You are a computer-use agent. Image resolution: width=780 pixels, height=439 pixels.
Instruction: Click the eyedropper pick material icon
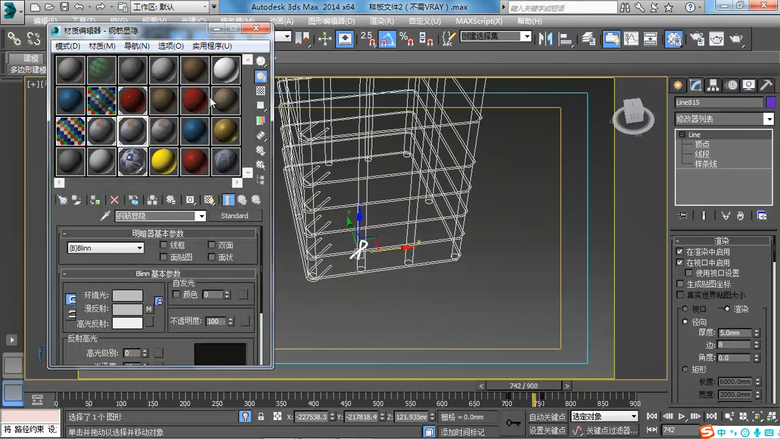pos(103,216)
